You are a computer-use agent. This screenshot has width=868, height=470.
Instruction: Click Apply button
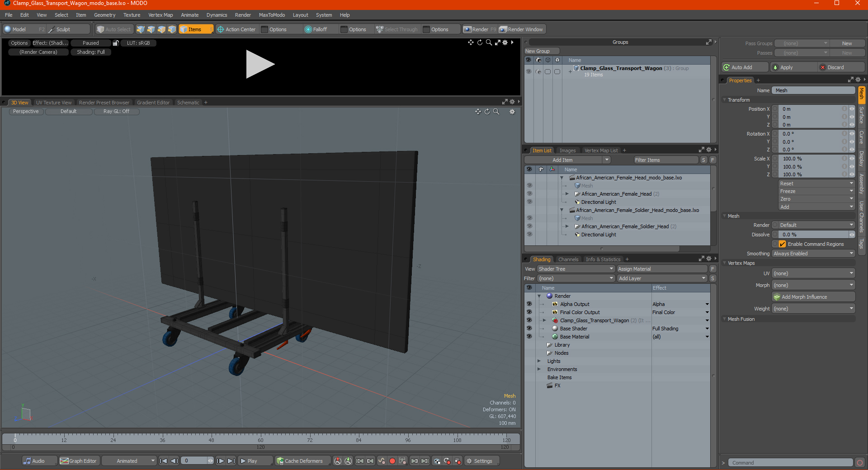pyautogui.click(x=794, y=67)
